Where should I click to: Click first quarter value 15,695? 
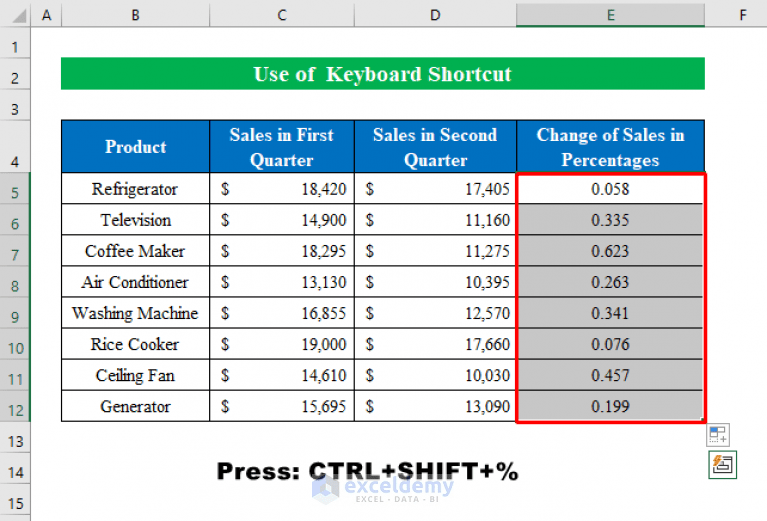[x=282, y=406]
